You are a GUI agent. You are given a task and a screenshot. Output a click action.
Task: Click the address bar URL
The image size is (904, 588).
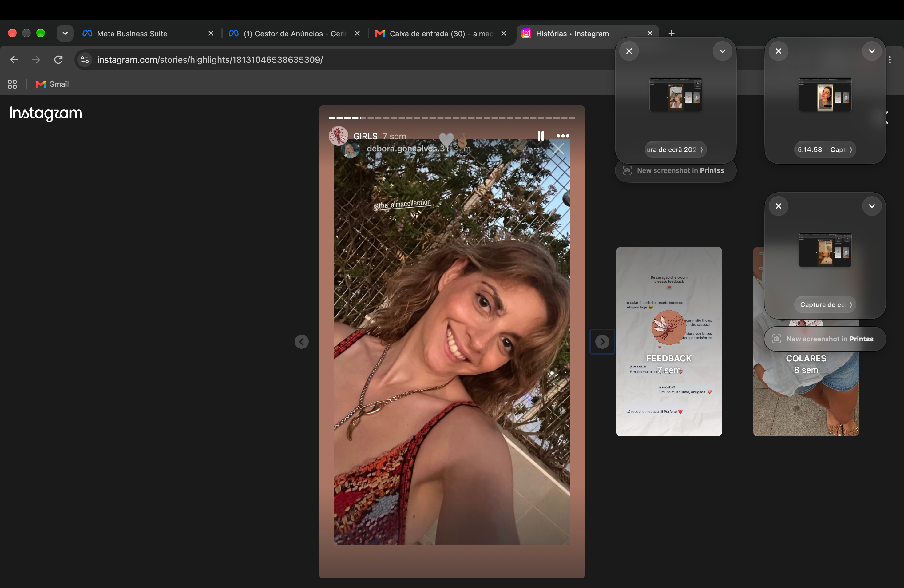coord(210,60)
